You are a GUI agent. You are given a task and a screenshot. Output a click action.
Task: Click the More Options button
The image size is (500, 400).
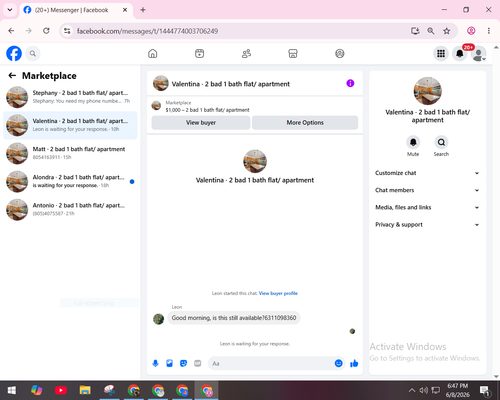305,123
